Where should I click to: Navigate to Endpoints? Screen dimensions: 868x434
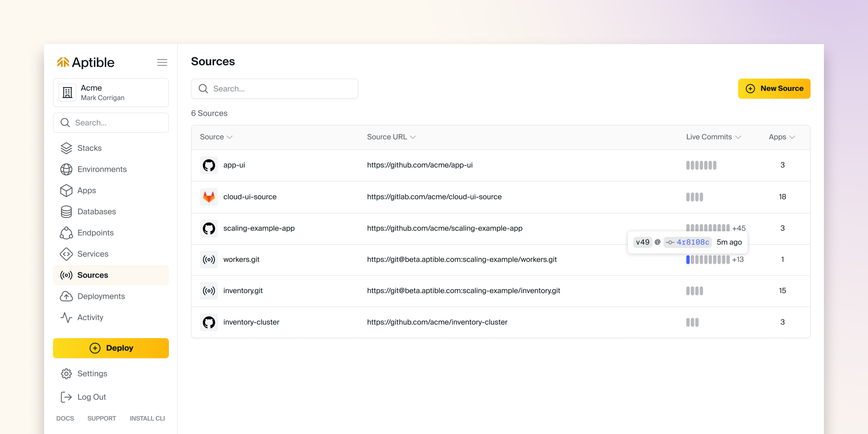coord(95,233)
